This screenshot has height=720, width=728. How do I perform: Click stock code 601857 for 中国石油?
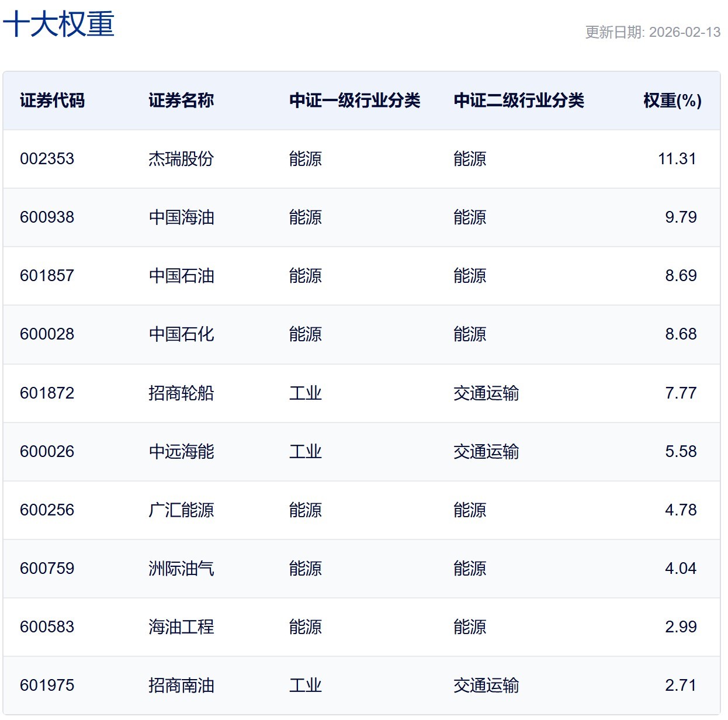[x=47, y=276]
